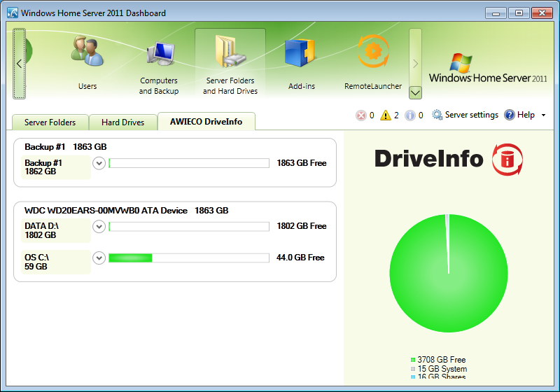560x392 pixels.
Task: Expand the DATA D:\ volume details
Action: (99, 226)
